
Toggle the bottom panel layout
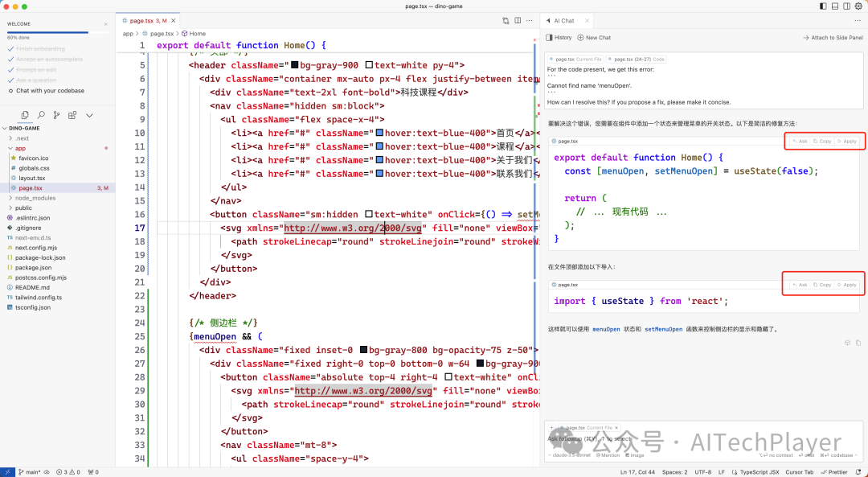point(833,6)
